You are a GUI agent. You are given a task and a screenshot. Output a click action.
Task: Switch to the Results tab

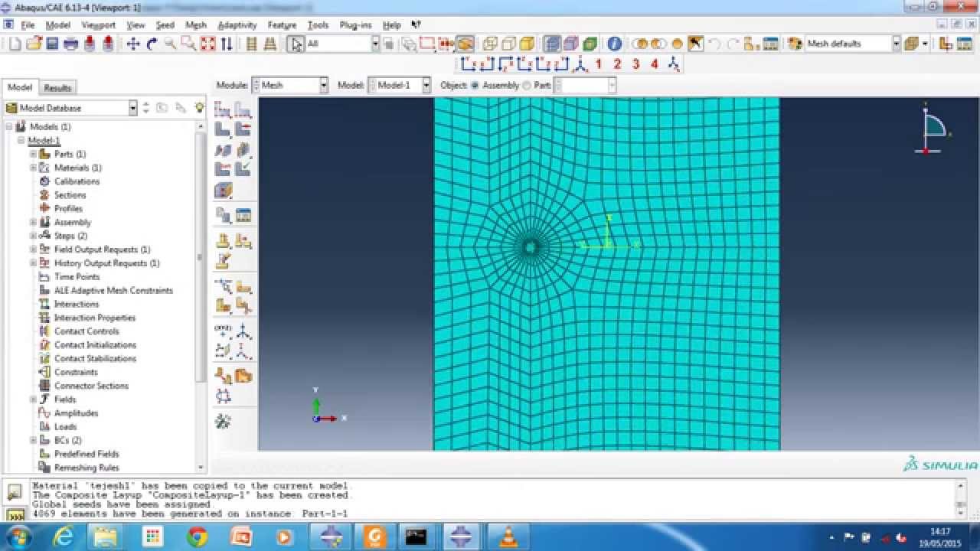click(x=57, y=88)
